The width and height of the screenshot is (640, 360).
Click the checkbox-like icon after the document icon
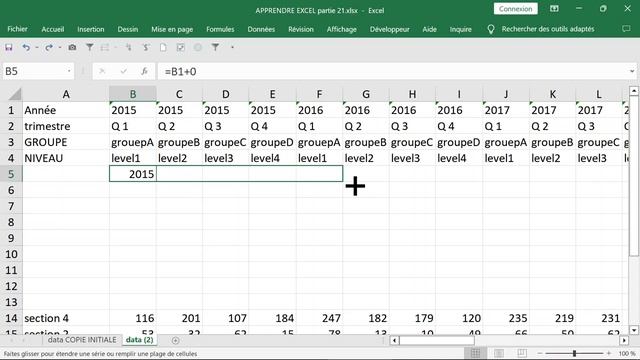point(180,48)
